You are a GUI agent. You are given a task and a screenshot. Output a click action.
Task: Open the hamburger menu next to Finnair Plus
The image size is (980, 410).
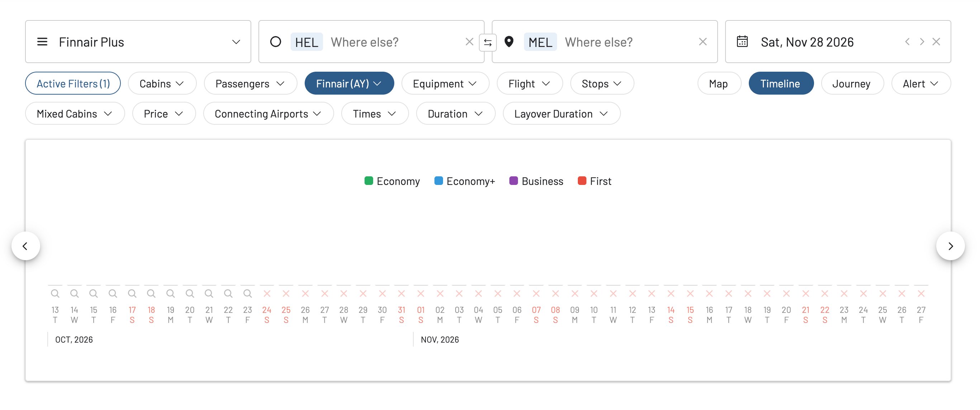click(x=42, y=42)
